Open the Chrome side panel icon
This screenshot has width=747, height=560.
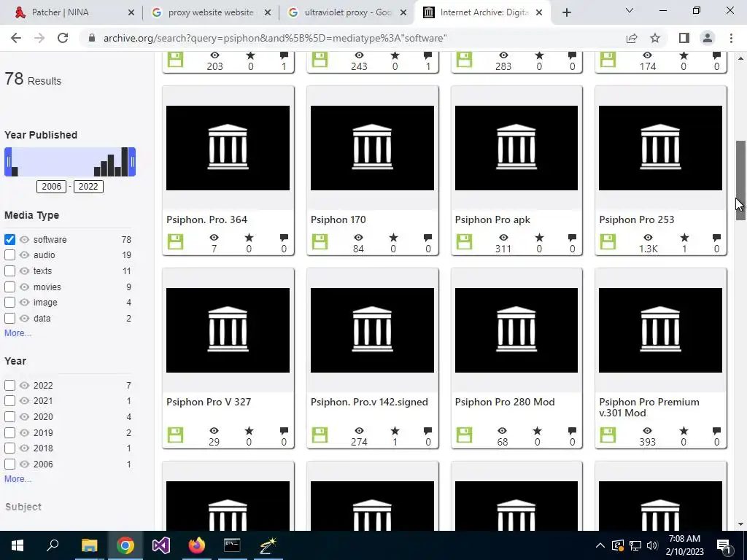click(684, 38)
